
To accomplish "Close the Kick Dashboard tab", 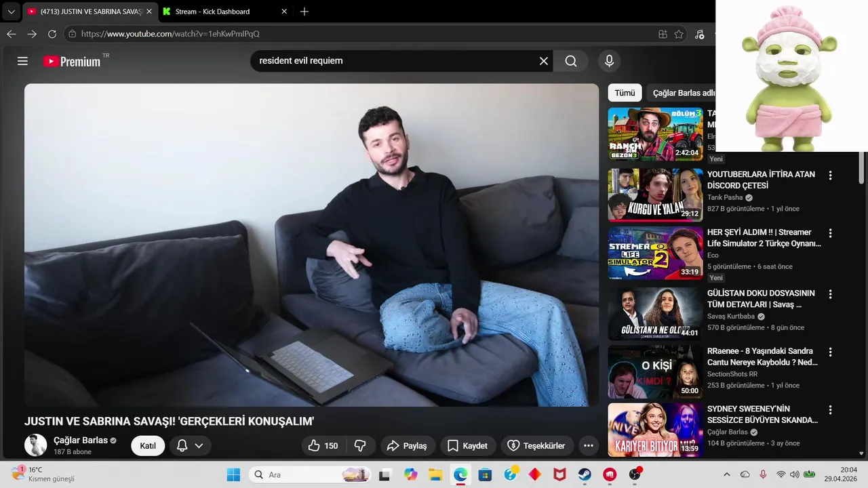I will [x=284, y=12].
